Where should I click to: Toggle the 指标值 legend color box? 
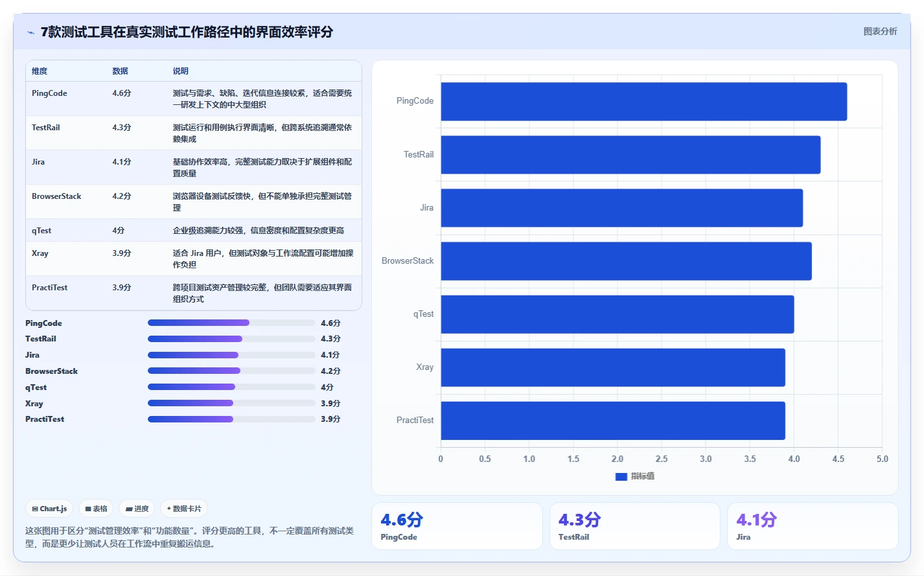(x=621, y=476)
